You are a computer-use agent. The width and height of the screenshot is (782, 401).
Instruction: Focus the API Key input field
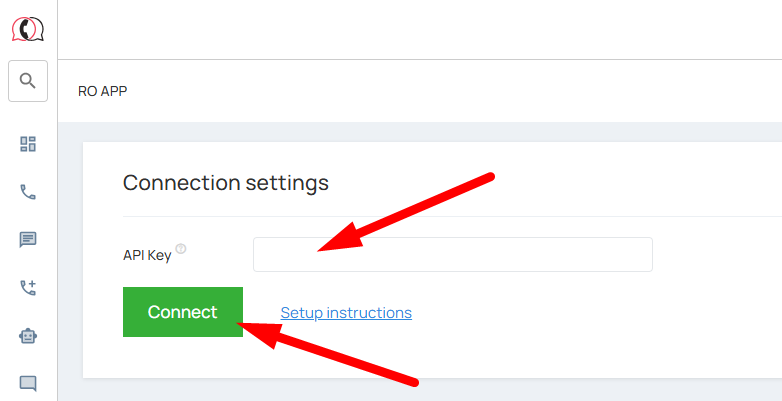click(x=452, y=255)
